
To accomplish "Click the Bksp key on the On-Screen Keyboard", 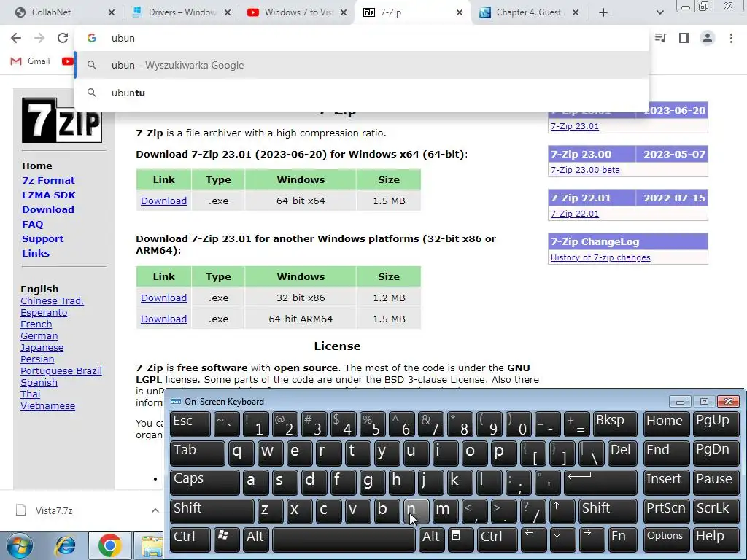I will (x=615, y=424).
